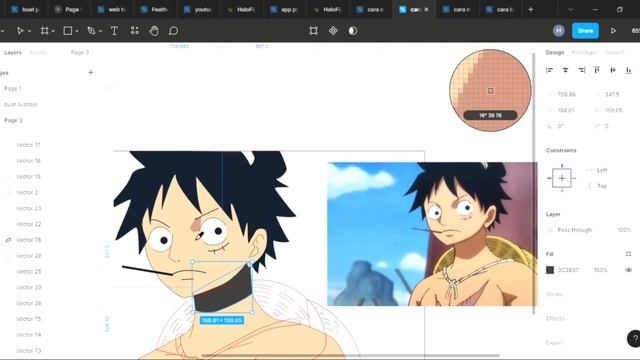Screen dimensions: 640x360
Task: Select the Vector 25 layer
Action: pos(29,271)
